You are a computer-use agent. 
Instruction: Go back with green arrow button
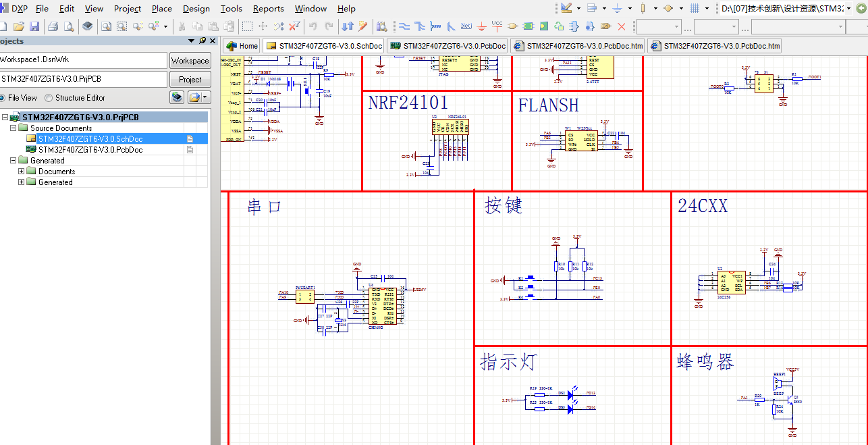coord(861,8)
